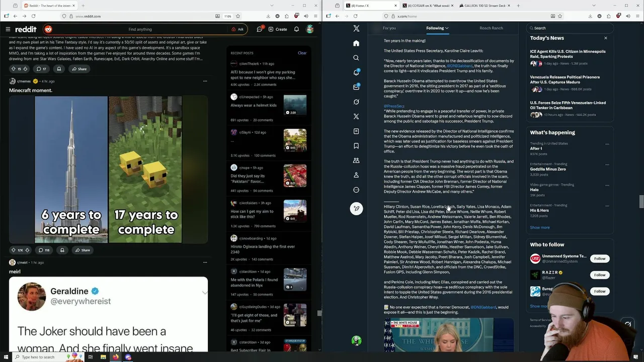Open 'Always wear a helmet kids' post thumbnail
644x362 pixels.
click(295, 106)
